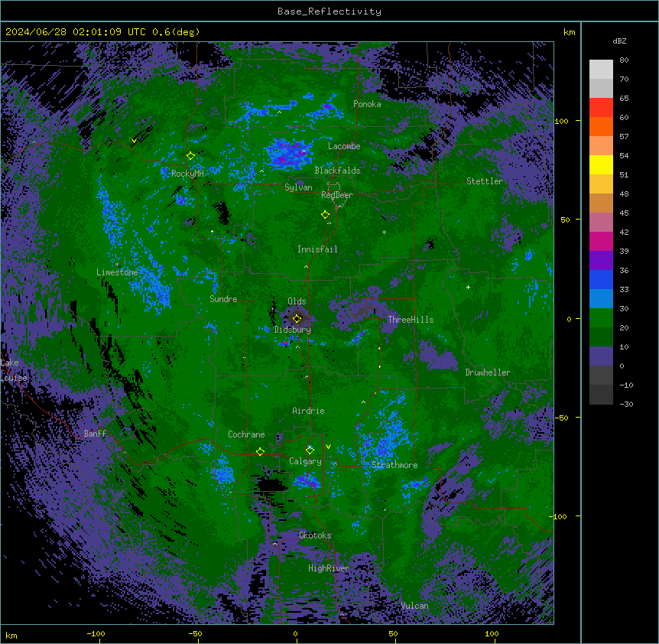
Task: Click the -50 tick on the bottom axis
Action: (x=195, y=633)
